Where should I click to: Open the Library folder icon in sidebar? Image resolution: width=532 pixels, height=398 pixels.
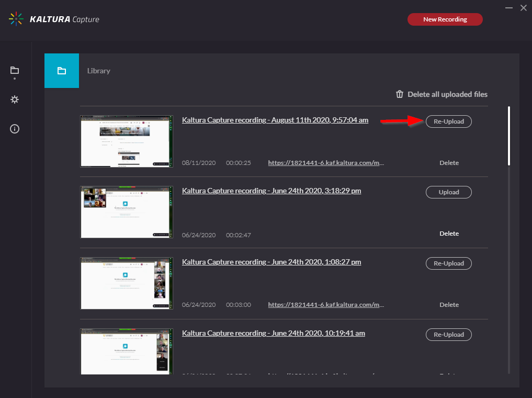15,71
